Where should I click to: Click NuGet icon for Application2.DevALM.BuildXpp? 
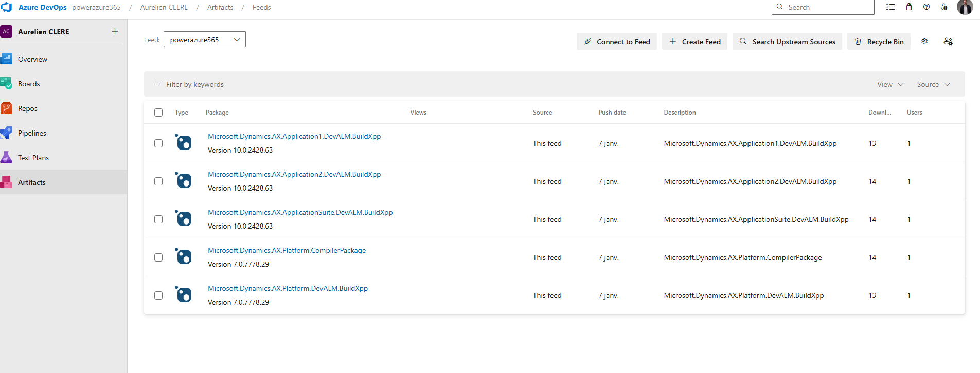[x=183, y=180]
